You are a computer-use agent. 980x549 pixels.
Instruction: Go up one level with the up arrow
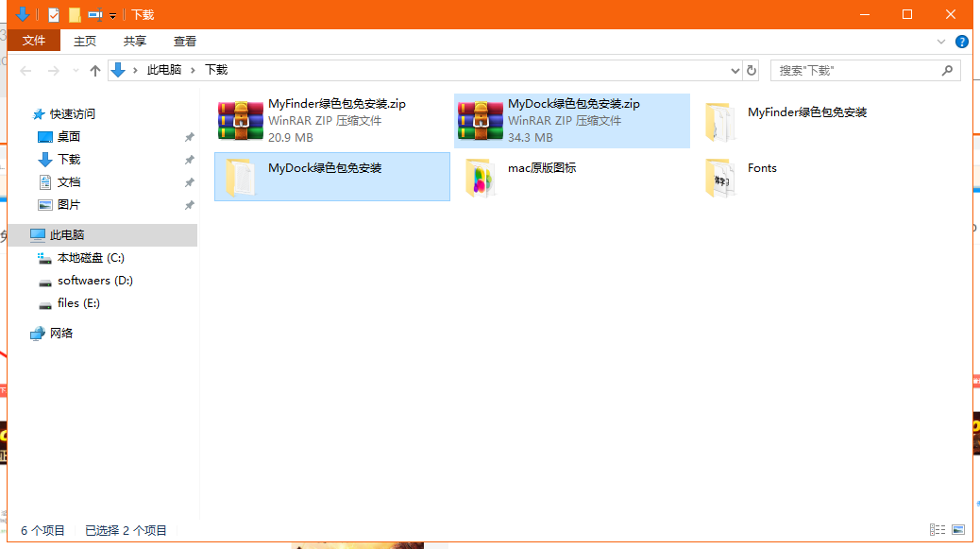click(x=95, y=71)
